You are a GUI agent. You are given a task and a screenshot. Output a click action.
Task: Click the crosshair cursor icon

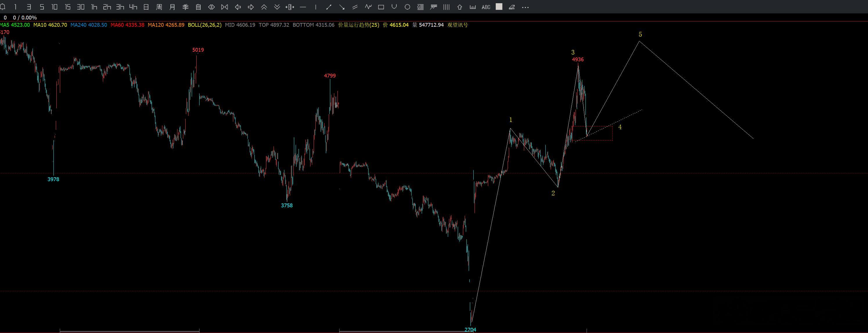click(290, 7)
